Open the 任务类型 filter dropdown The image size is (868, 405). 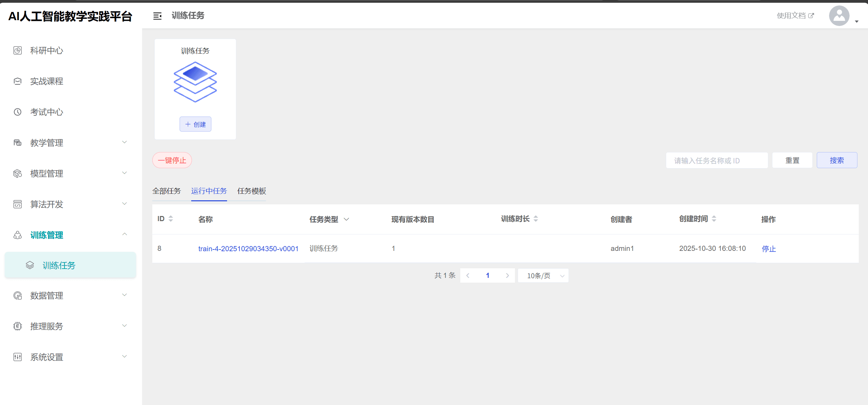pos(347,219)
